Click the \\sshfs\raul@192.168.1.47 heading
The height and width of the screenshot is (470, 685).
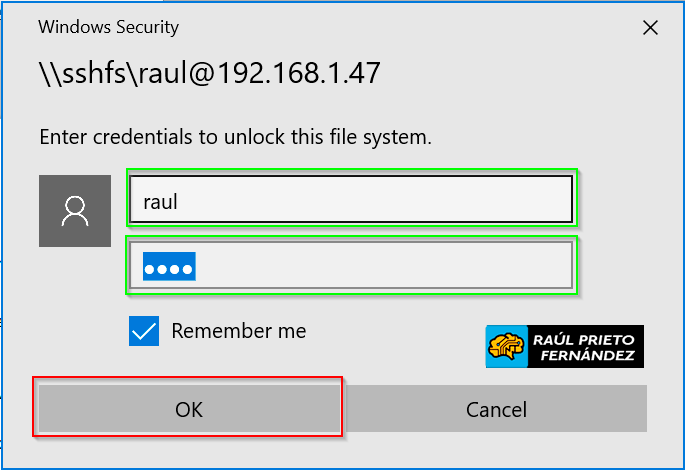(210, 73)
